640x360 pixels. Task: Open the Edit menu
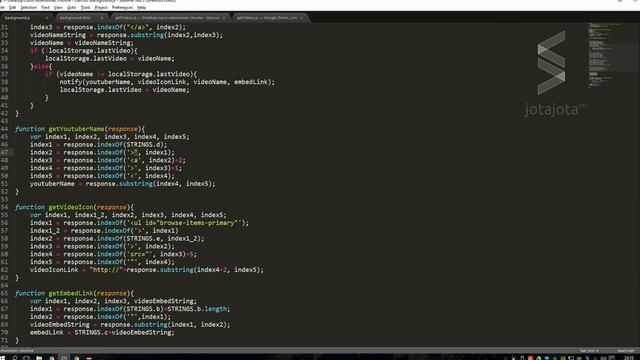[13, 7]
